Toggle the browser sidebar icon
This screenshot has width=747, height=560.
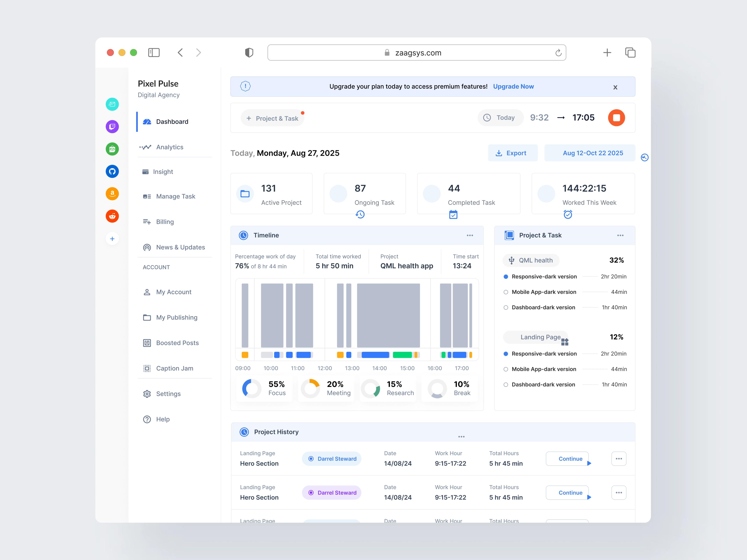(154, 52)
